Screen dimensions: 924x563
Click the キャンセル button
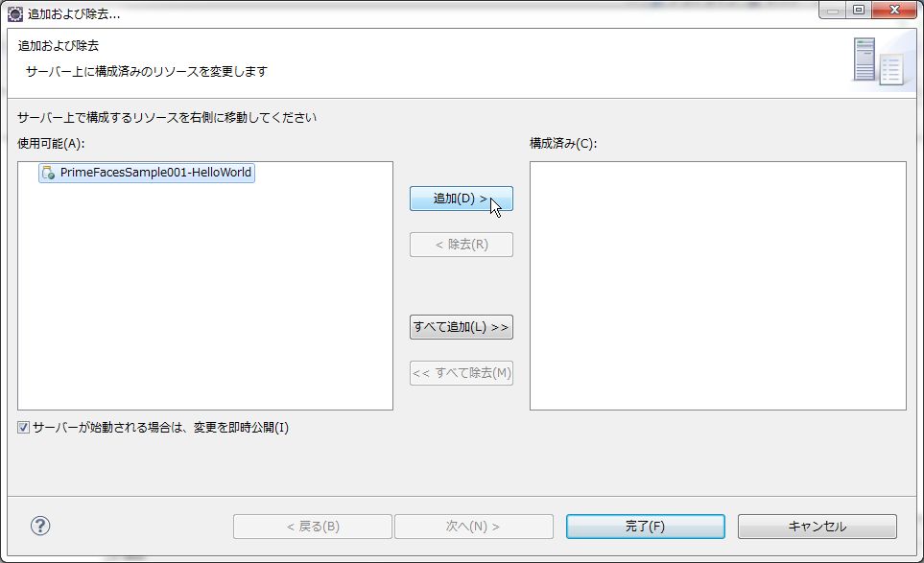point(817,527)
